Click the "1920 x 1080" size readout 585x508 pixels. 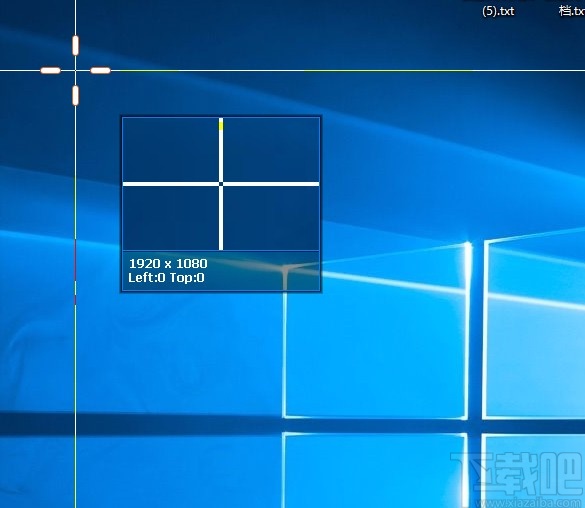[x=168, y=264]
